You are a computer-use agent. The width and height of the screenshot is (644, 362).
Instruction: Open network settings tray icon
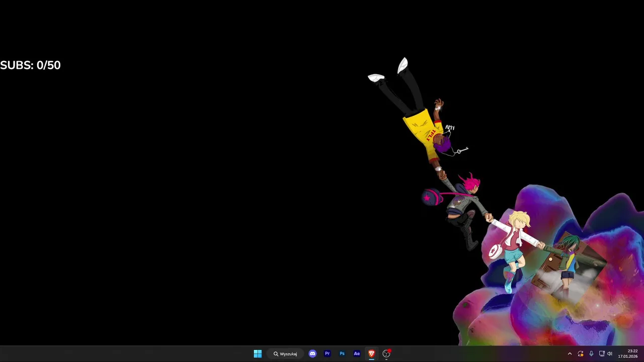pyautogui.click(x=602, y=354)
